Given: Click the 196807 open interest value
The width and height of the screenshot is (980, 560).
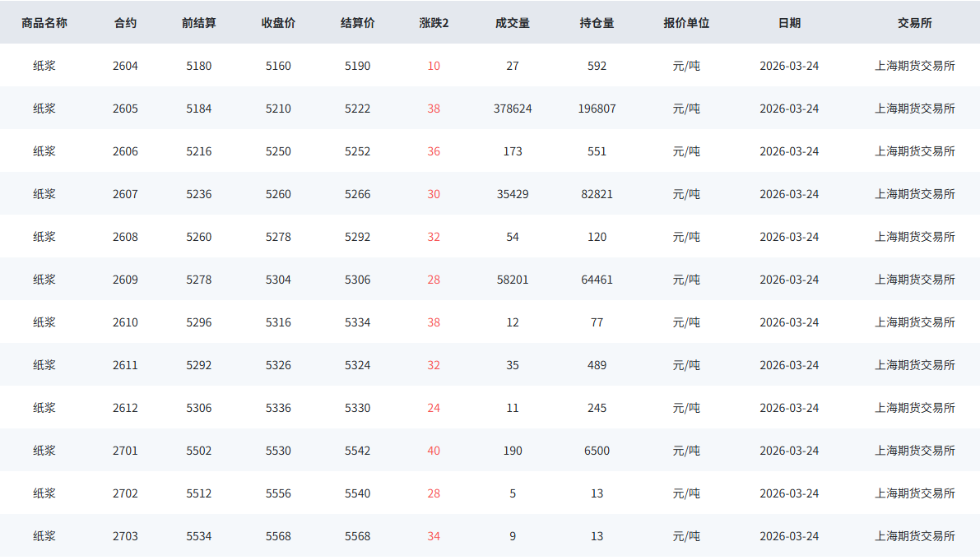Looking at the screenshot, I should point(597,109).
